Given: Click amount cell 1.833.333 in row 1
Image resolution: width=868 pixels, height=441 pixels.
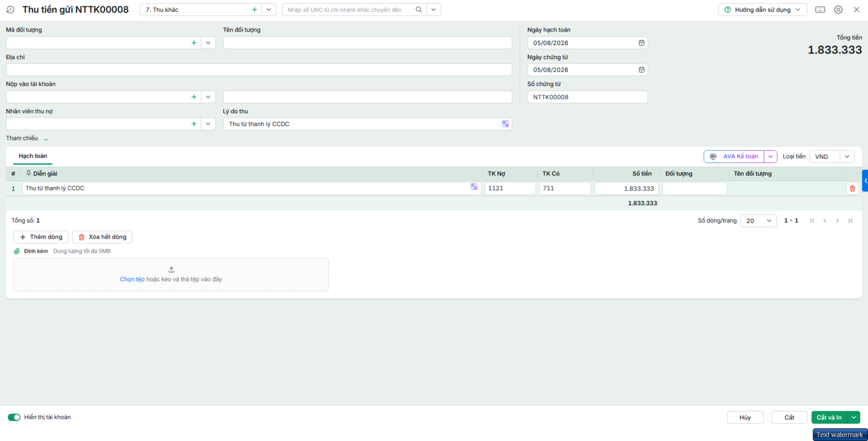Looking at the screenshot, I should coord(627,189).
